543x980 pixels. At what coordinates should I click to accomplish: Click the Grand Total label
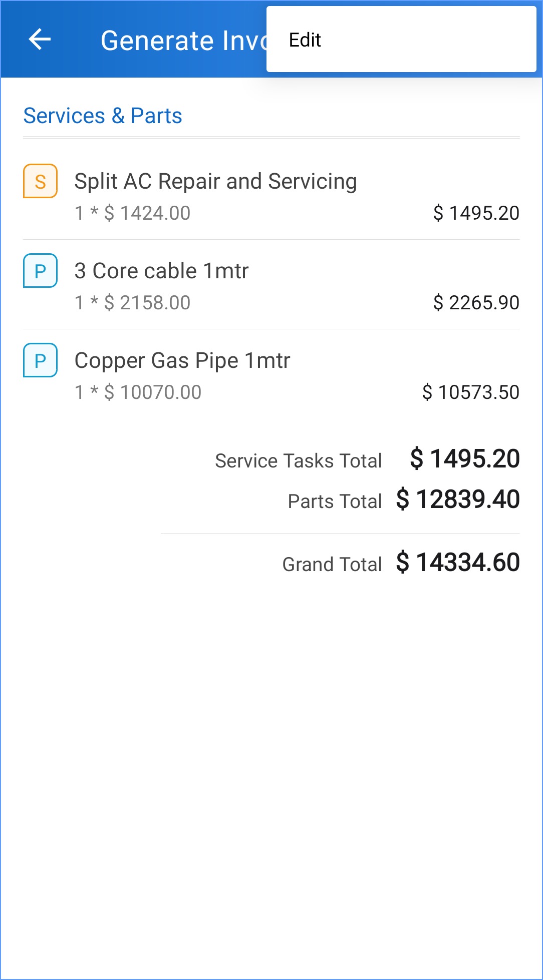point(332,564)
